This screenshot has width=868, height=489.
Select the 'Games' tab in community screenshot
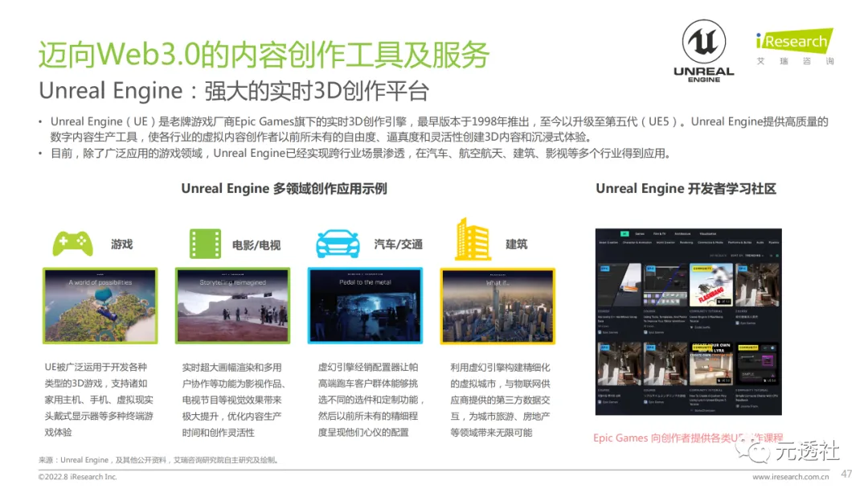pos(640,234)
